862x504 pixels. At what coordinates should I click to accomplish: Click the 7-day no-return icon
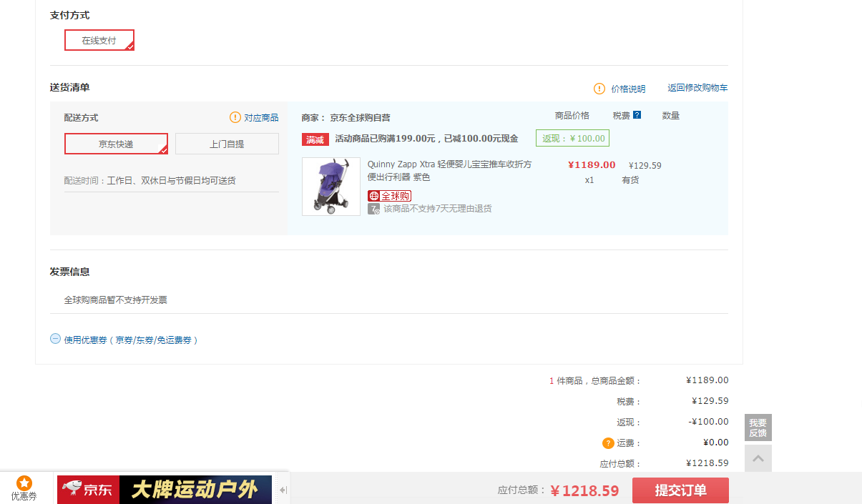click(x=373, y=209)
